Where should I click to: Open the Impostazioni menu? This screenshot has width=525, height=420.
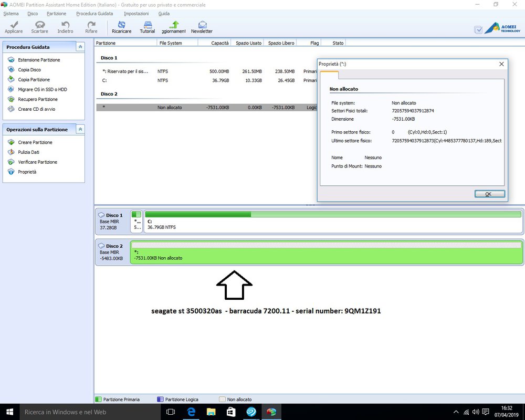136,13
